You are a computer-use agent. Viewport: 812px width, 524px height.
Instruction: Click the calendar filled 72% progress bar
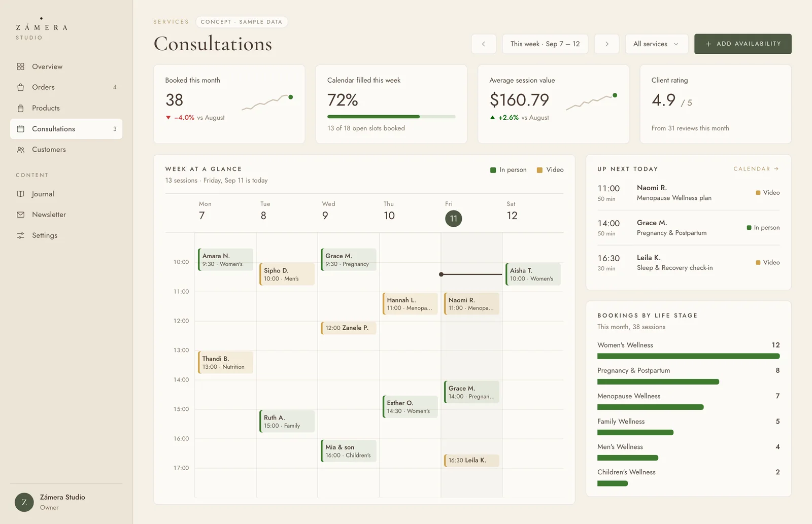[x=391, y=117]
